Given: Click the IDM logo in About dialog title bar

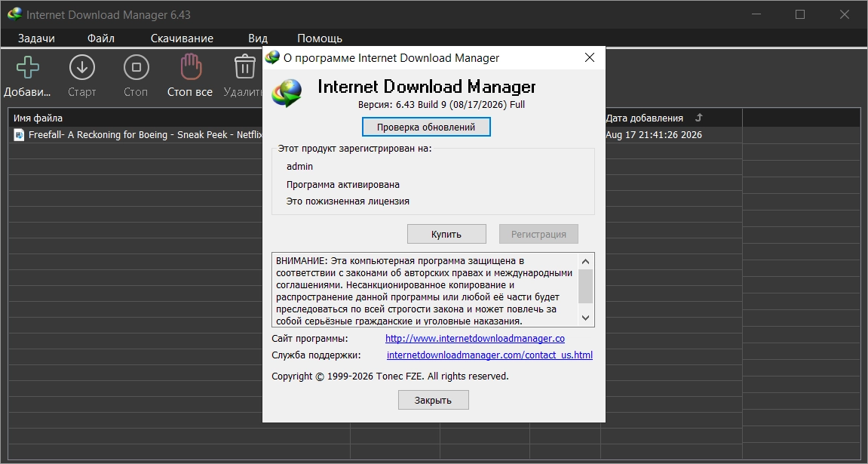Looking at the screenshot, I should coord(272,57).
